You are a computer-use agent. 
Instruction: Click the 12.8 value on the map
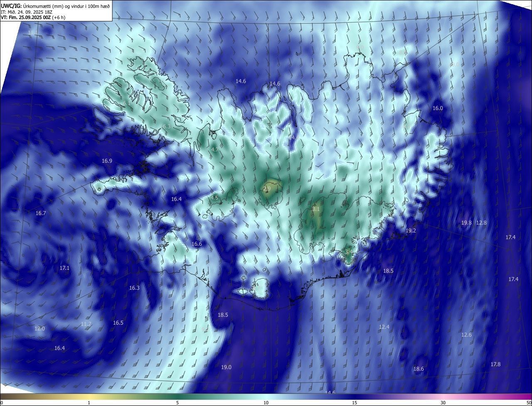click(x=481, y=223)
